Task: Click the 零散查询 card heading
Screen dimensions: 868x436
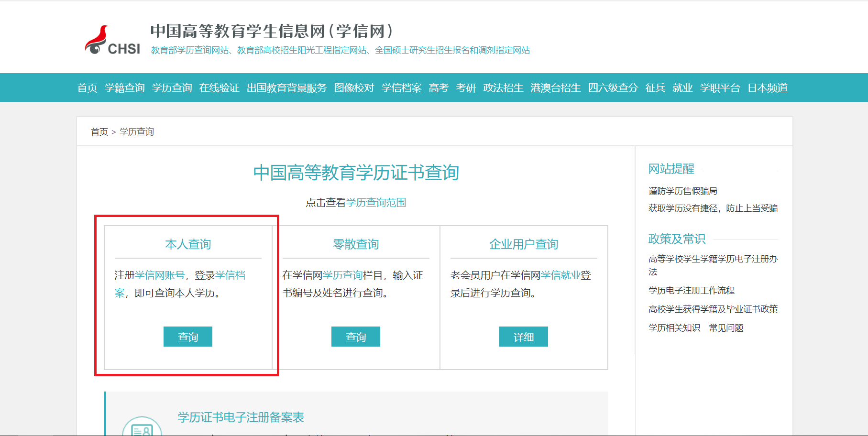Action: [356, 244]
